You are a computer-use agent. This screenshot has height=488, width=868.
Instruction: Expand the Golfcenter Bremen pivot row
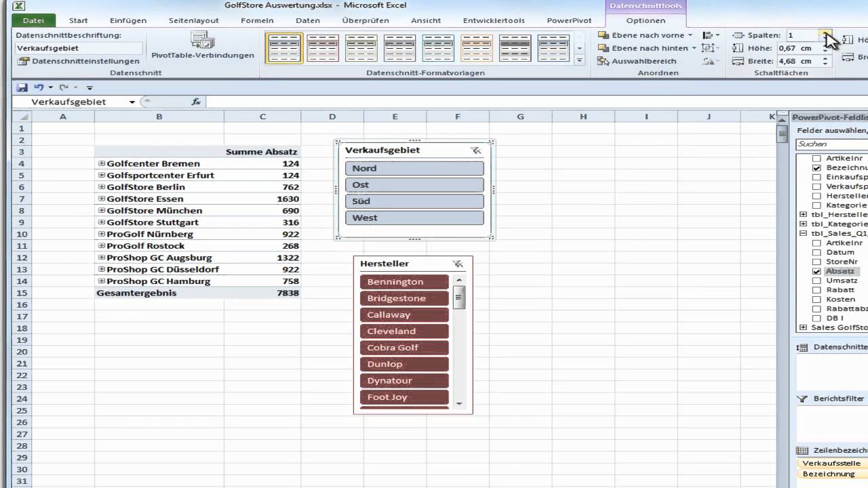click(x=102, y=163)
